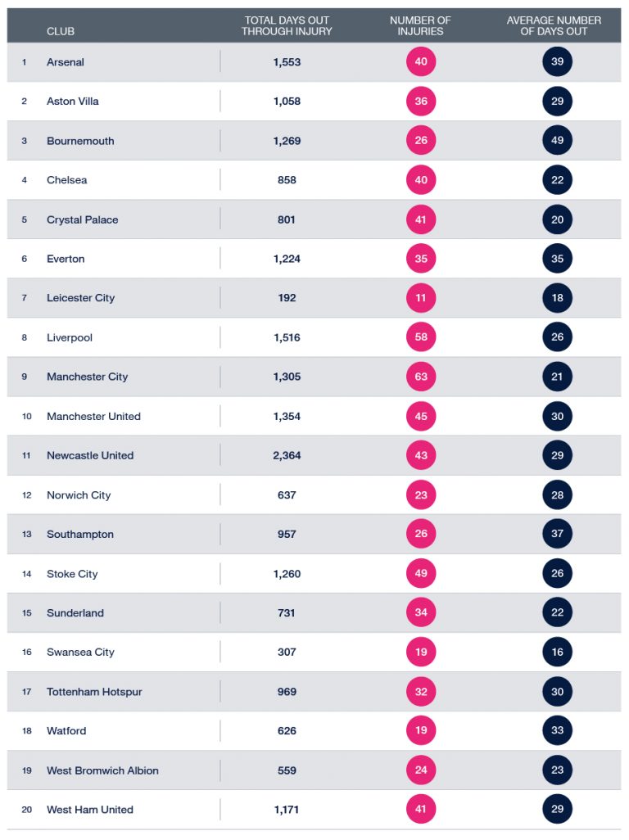The height and width of the screenshot is (840, 629).
Task: Click Newcastle United's 2,364 total days value
Action: pyautogui.click(x=287, y=455)
